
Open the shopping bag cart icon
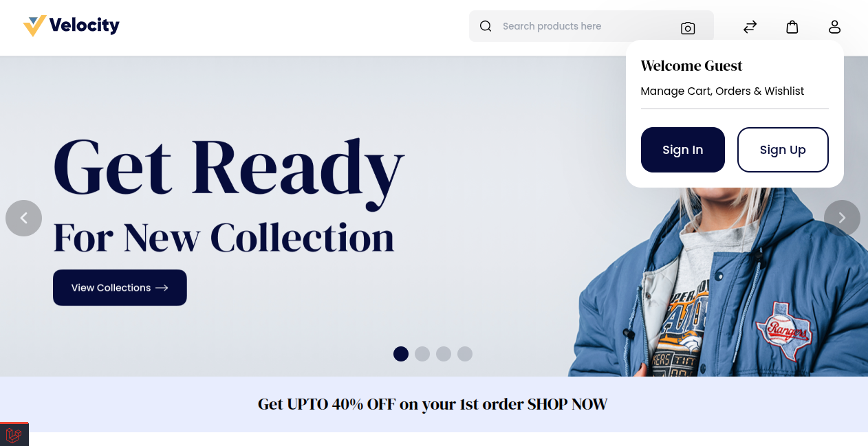pyautogui.click(x=792, y=27)
